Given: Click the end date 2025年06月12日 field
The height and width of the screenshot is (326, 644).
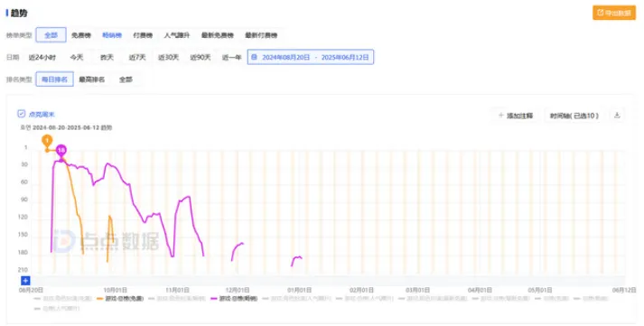Looking at the screenshot, I should 345,58.
